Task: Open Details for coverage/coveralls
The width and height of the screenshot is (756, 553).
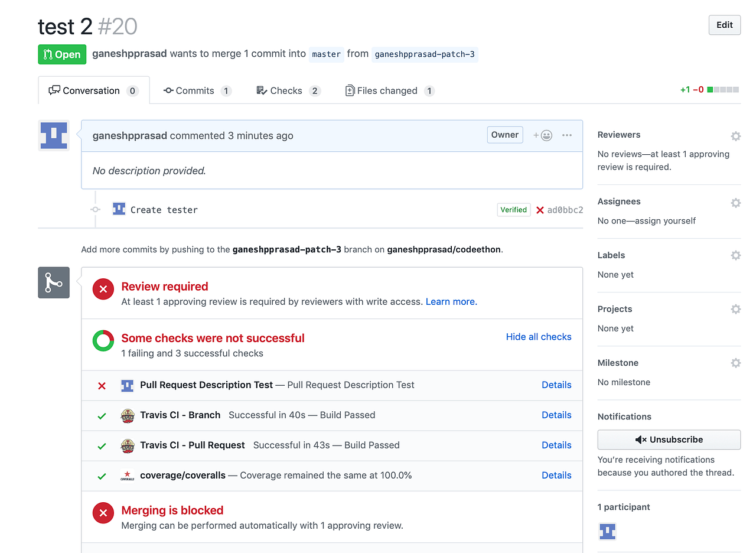Action: [x=556, y=475]
